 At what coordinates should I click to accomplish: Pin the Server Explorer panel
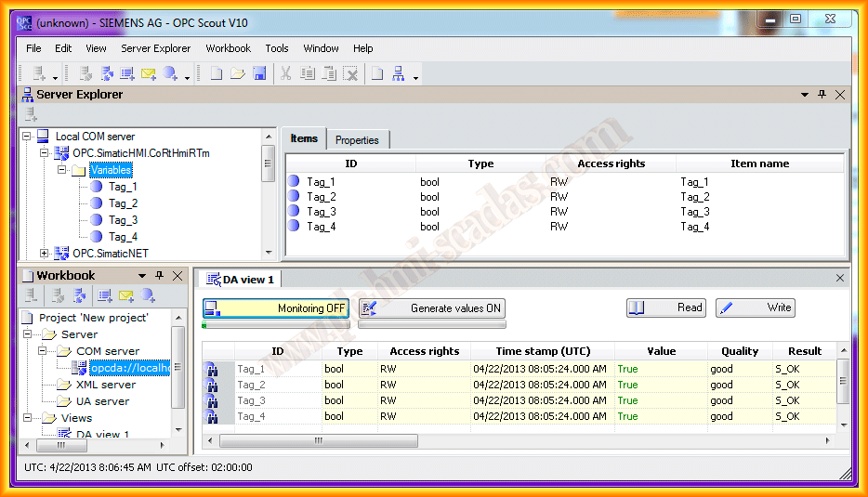pos(822,95)
